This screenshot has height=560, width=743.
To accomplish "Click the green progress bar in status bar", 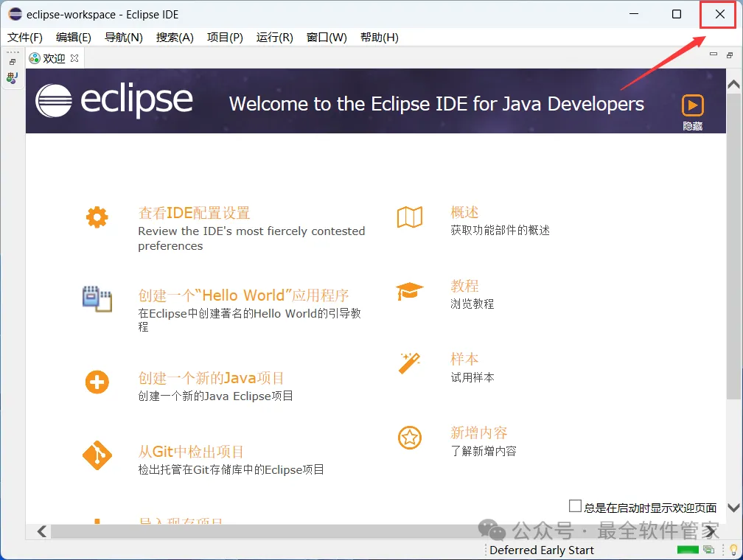I will point(688,550).
